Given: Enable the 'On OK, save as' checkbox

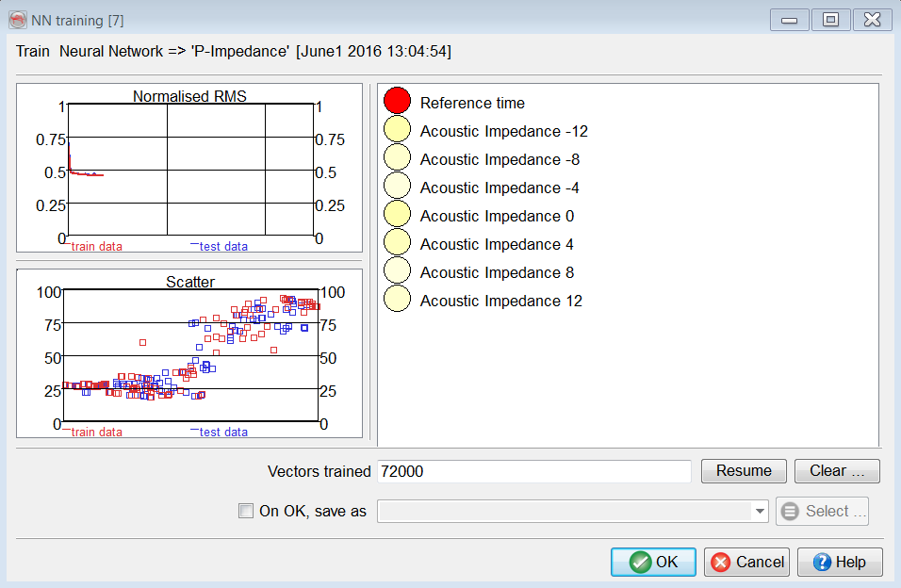Looking at the screenshot, I should click(246, 511).
